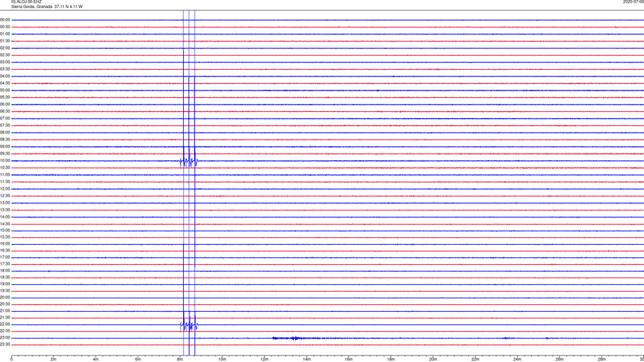Click the 05:30 row label

5,97
